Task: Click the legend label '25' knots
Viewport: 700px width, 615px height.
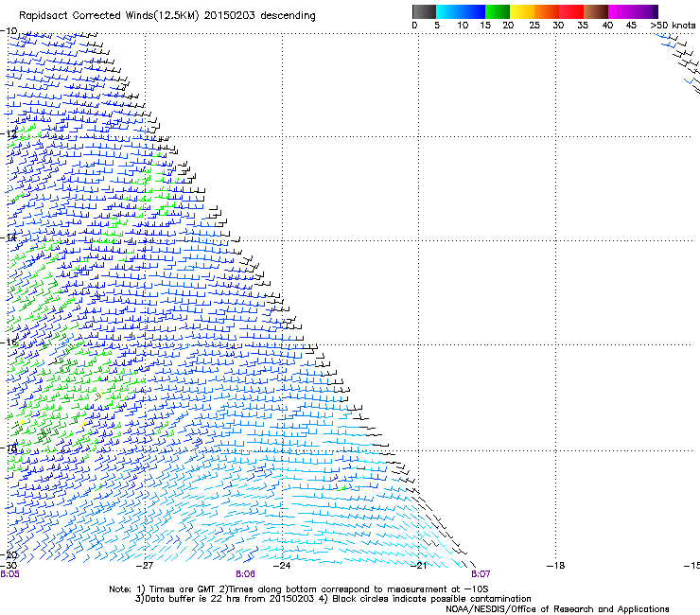Action: coord(534,26)
